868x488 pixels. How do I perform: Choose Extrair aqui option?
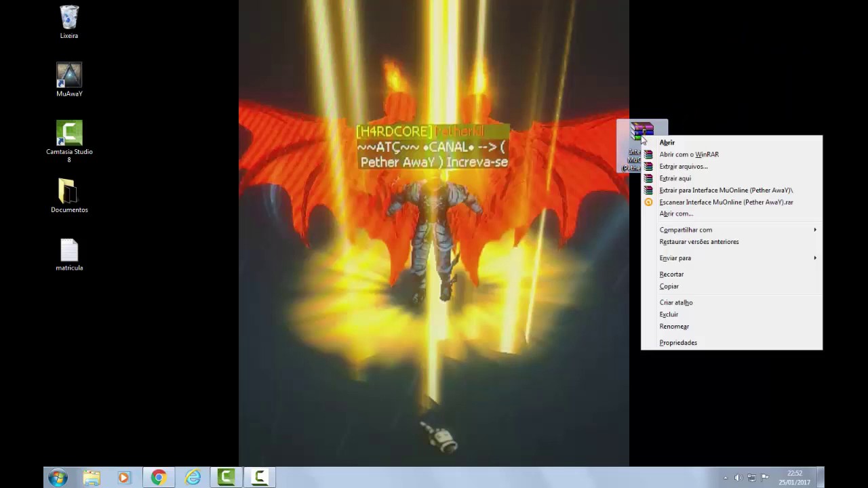click(732, 178)
